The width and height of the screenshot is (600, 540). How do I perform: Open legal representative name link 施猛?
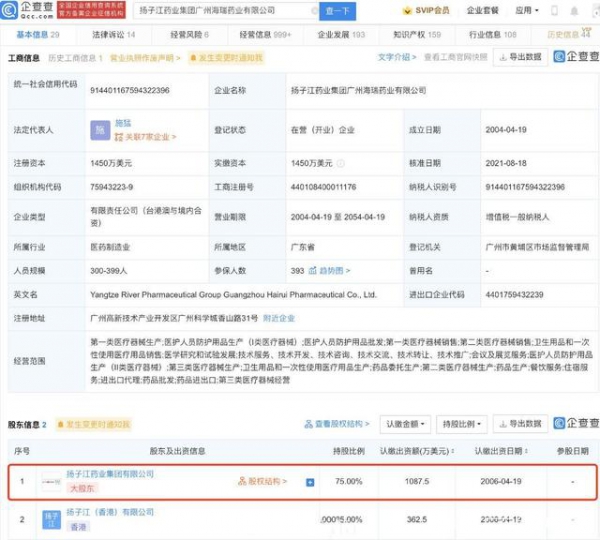[123, 123]
